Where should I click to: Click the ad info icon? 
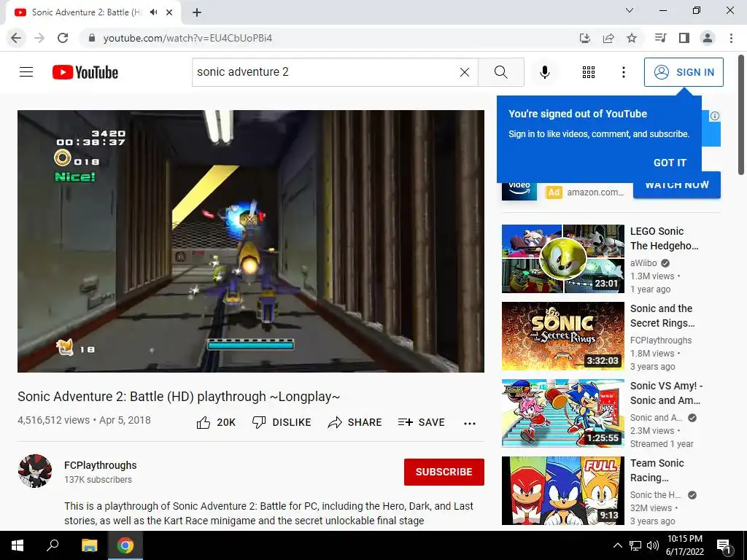715,116
